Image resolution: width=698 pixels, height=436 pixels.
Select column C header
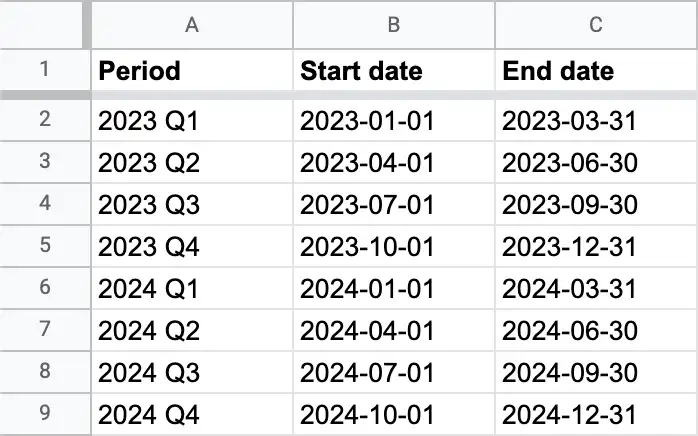tap(596, 25)
